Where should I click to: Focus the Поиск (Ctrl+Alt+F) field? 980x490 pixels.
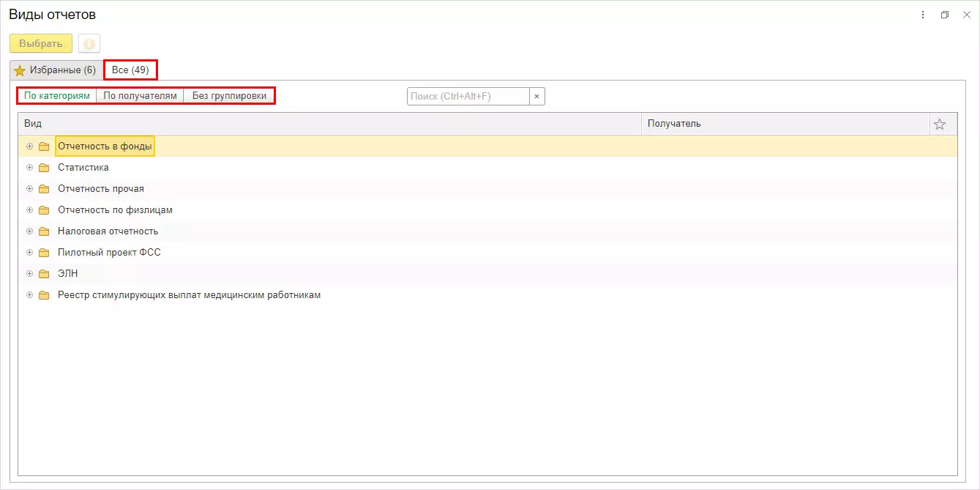tap(468, 96)
